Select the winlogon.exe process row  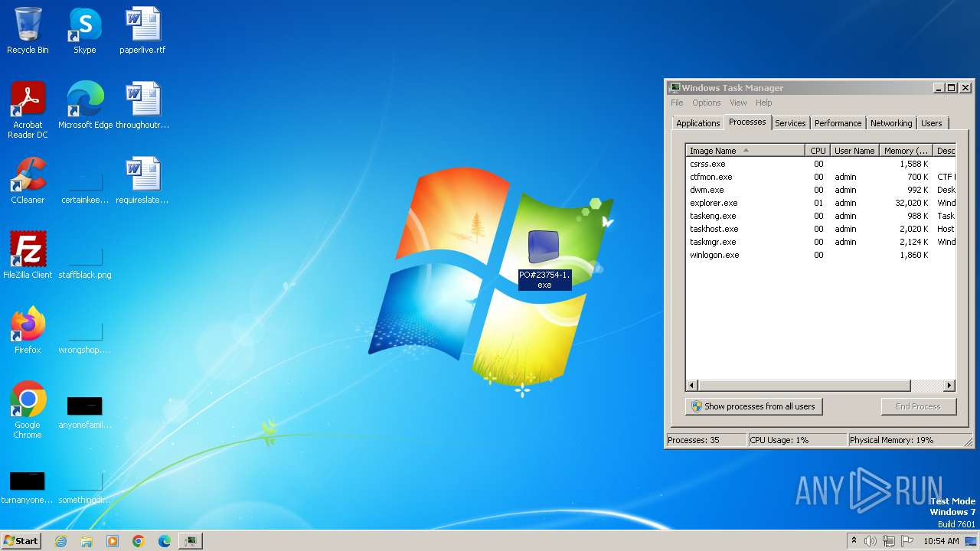coord(821,255)
